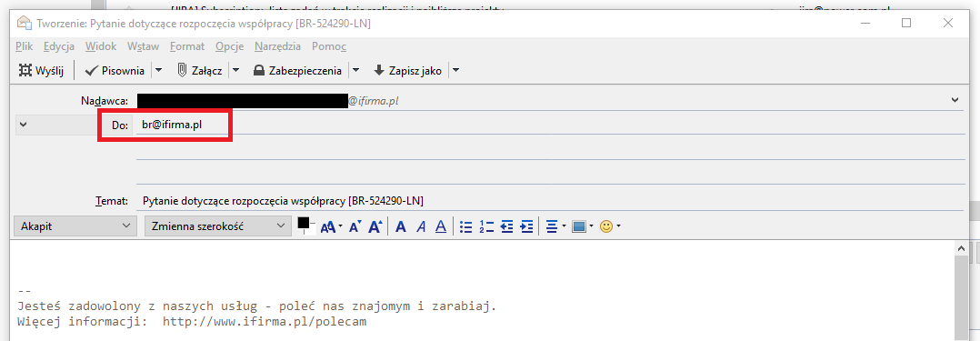Send the message with Wyślij
The image size is (980, 341).
click(41, 71)
